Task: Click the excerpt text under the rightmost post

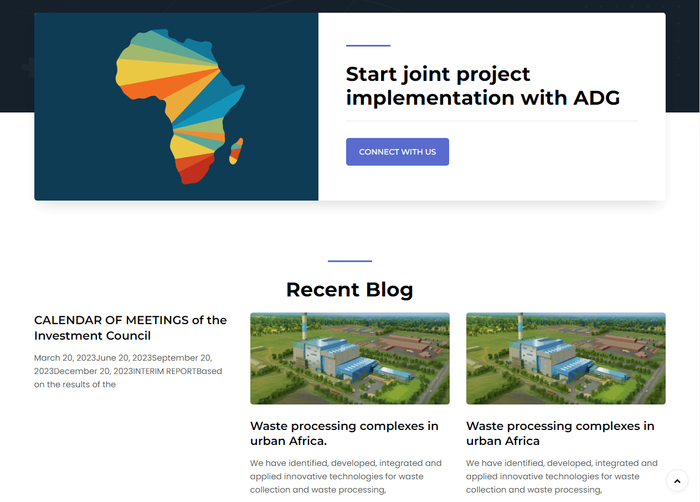Action: 561,476
